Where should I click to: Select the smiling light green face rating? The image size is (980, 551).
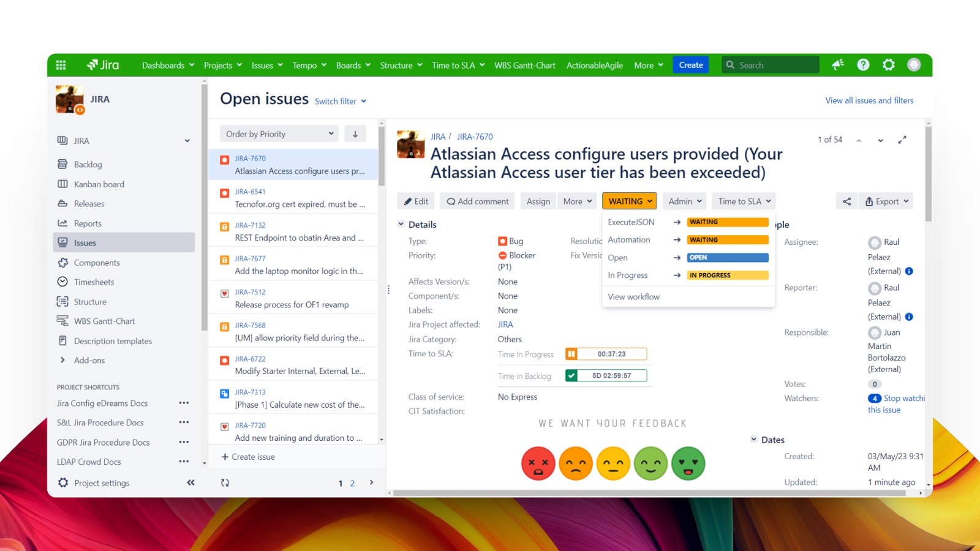click(x=650, y=463)
